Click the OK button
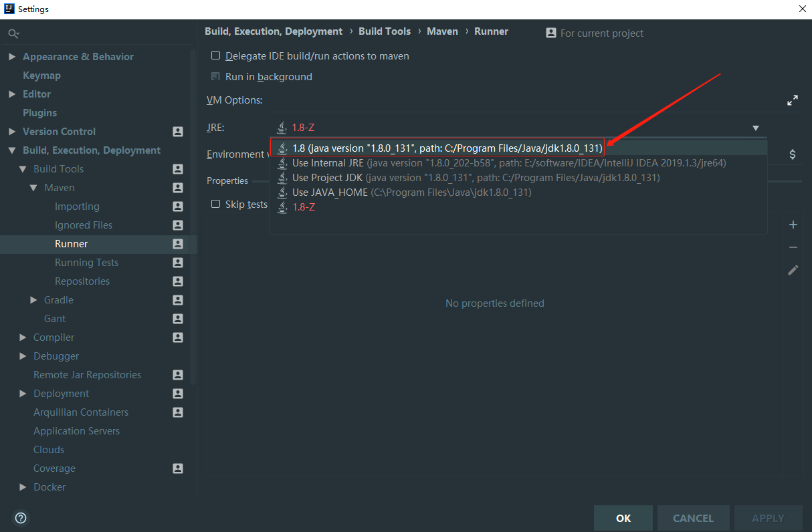The height and width of the screenshot is (532, 812). (x=623, y=518)
